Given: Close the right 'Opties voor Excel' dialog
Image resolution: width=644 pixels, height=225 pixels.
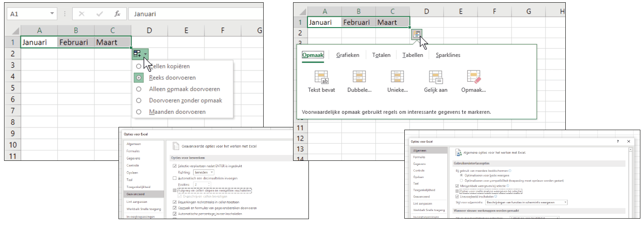Looking at the screenshot, I should point(629,141).
